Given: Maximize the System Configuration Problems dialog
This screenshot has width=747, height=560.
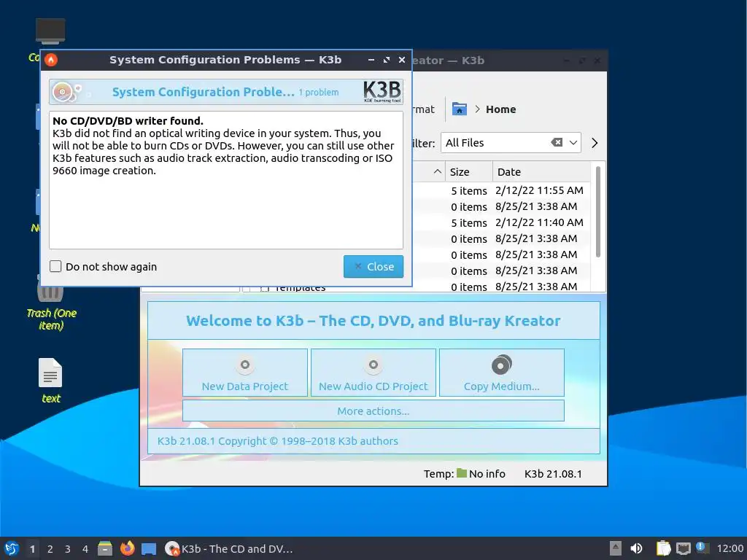Looking at the screenshot, I should (387, 60).
